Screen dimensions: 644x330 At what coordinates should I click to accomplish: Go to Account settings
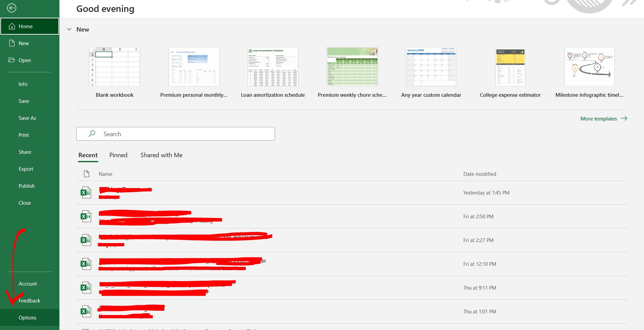tap(27, 283)
